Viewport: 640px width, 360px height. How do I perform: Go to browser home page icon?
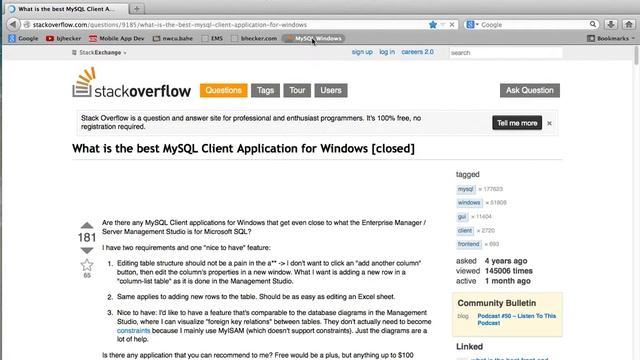point(629,24)
